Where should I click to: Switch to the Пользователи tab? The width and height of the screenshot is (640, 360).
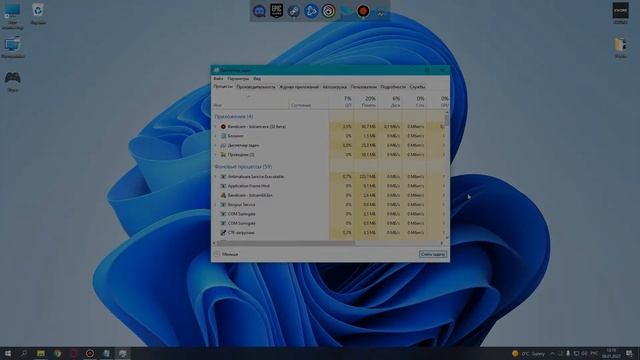point(364,87)
